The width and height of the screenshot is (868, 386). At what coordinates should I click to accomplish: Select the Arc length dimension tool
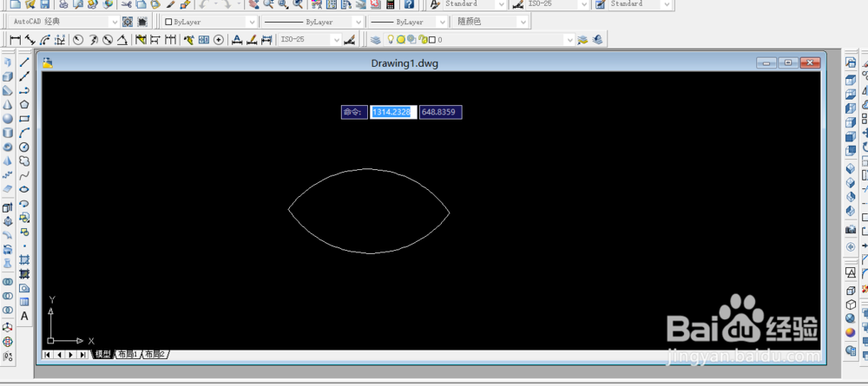[45, 40]
